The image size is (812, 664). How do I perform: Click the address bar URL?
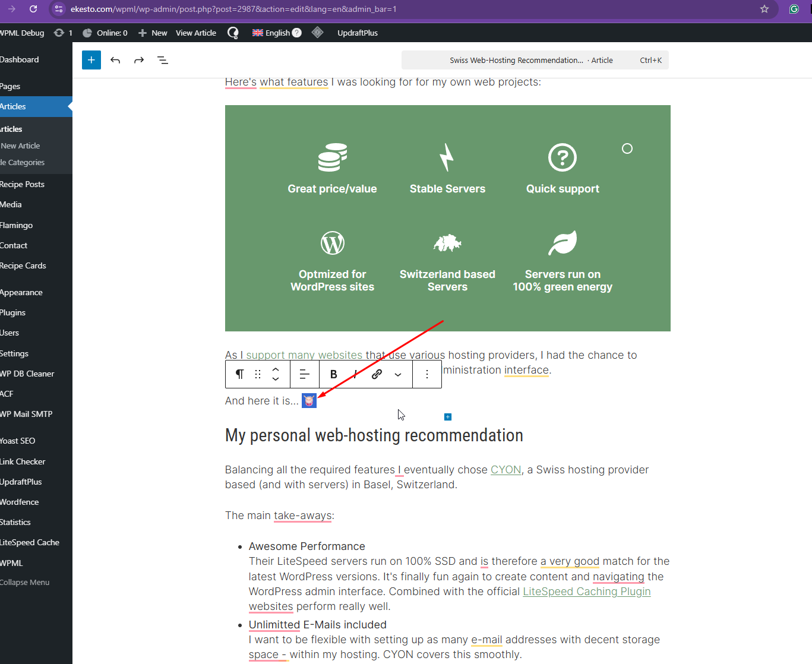coord(233,9)
